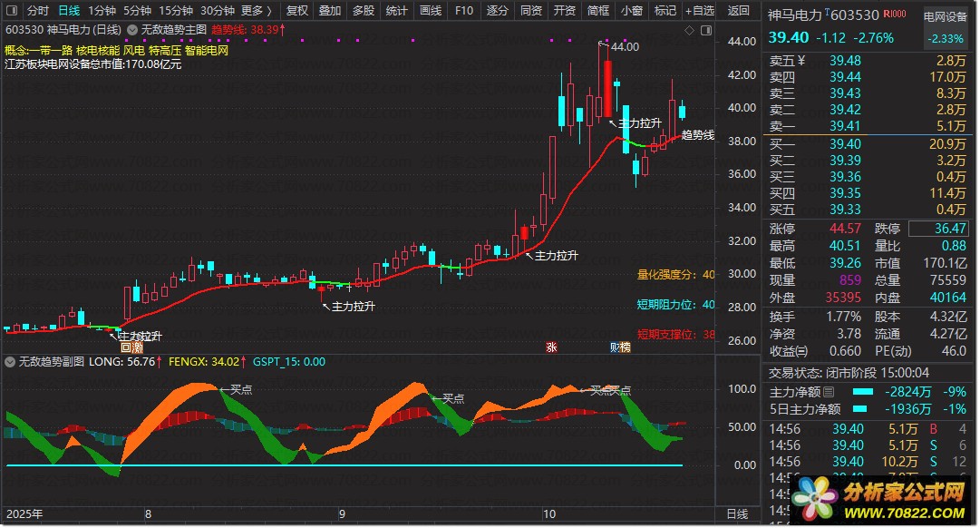Image resolution: width=980 pixels, height=528 pixels.
Task: Click the 标记 mark button
Action: 665,11
